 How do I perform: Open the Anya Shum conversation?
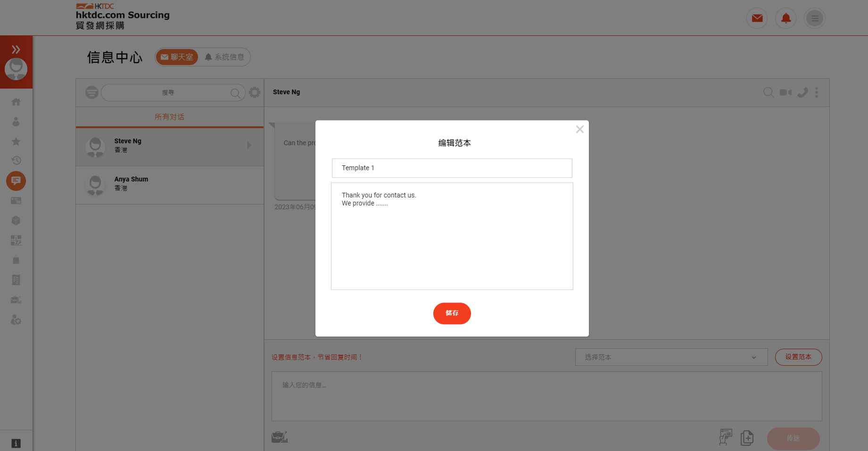(x=170, y=185)
